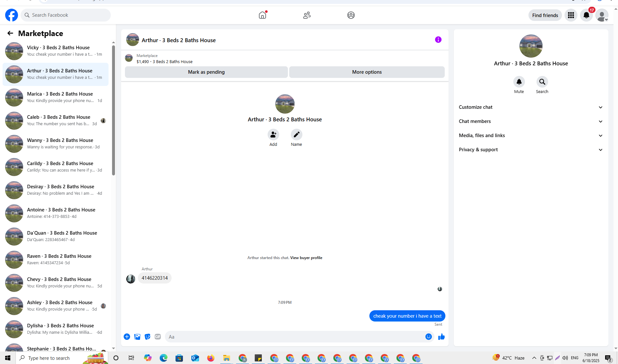The width and height of the screenshot is (618, 364).
Task: Click Mark as pending button
Action: point(206,72)
